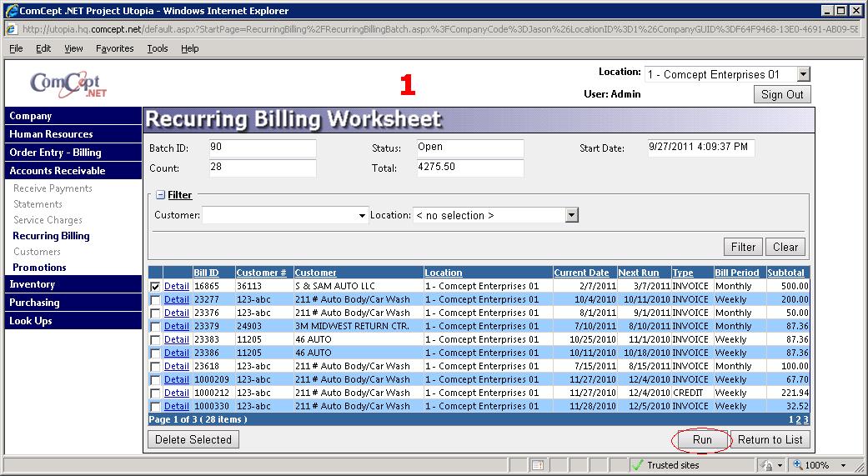Collapse the Filter section
Image resolution: width=868 pixels, height=476 pixels.
pos(161,195)
